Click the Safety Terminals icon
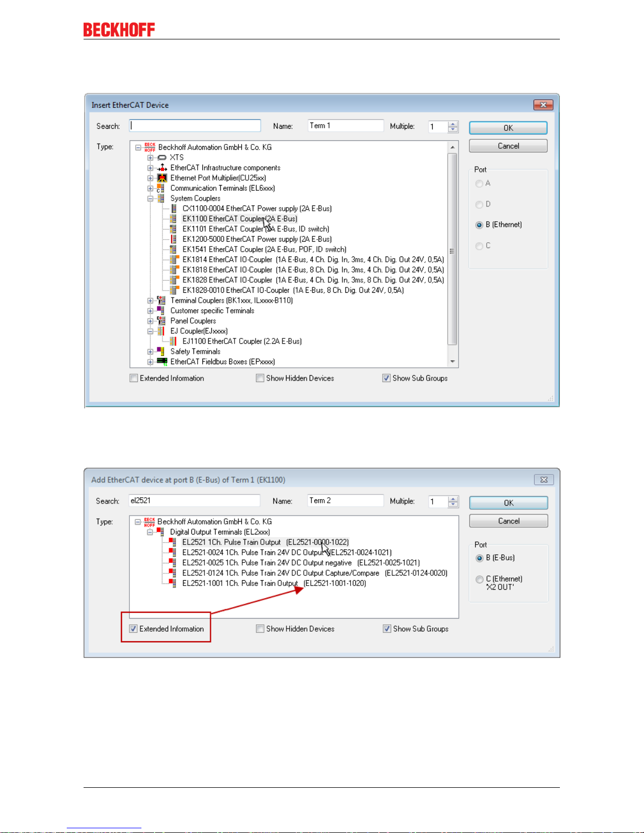Image resolution: width=644 pixels, height=833 pixels. pyautogui.click(x=161, y=352)
